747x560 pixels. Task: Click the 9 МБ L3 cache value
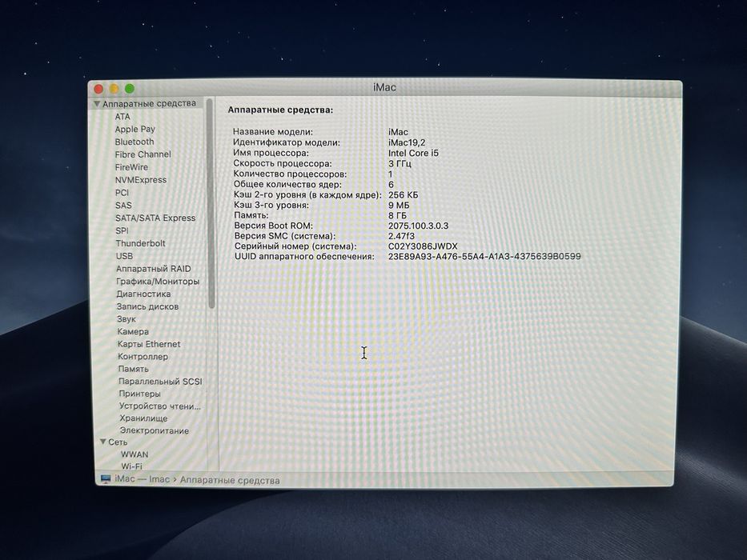click(399, 206)
